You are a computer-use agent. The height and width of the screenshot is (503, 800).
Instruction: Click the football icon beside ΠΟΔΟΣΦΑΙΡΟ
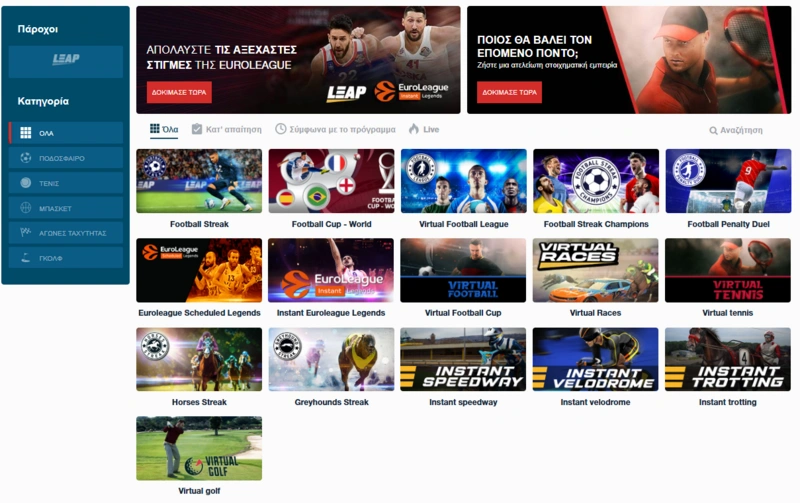[26, 158]
